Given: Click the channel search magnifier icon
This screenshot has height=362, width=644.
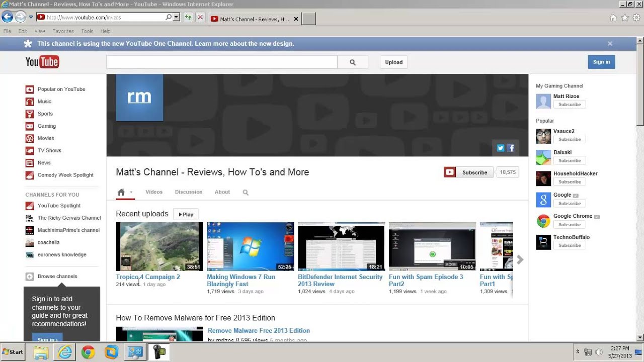Looking at the screenshot, I should click(246, 193).
